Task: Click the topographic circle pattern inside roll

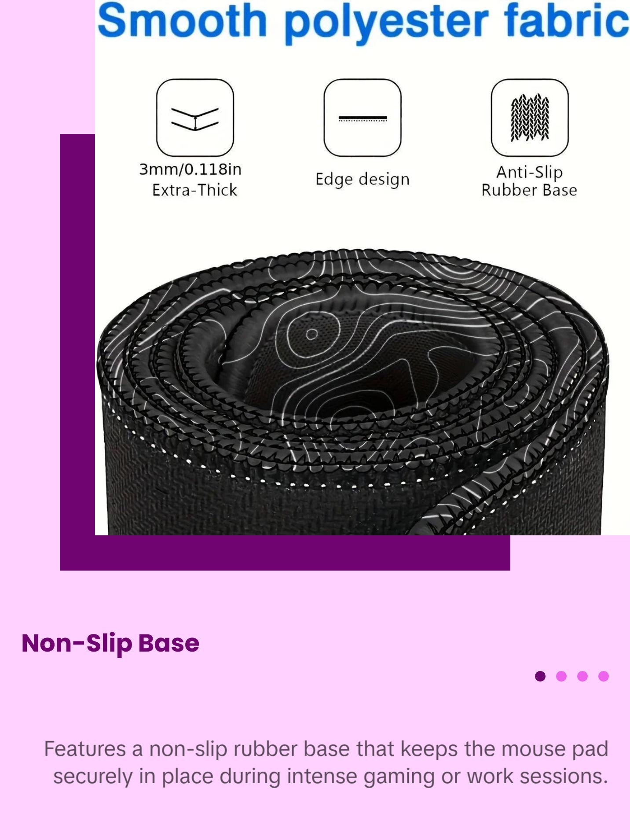Action: 312,334
